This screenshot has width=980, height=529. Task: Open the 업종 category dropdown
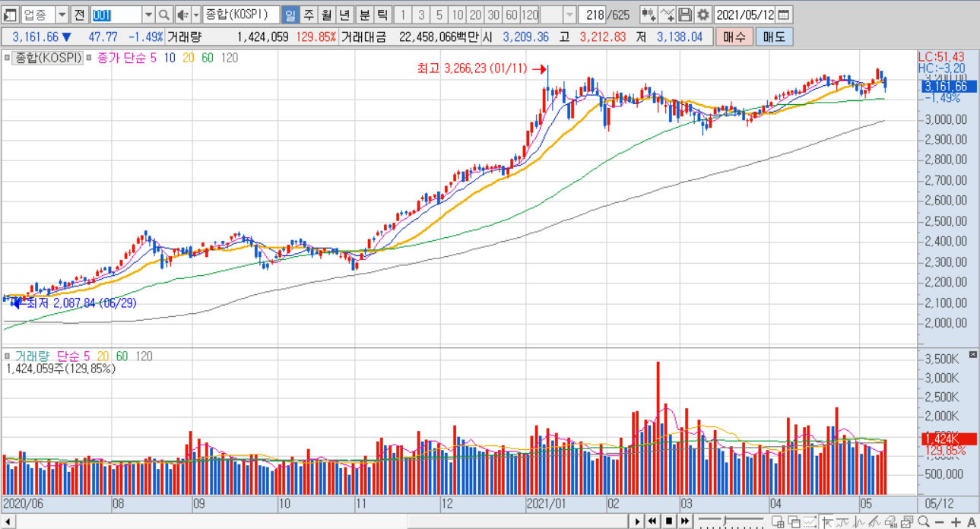pos(62,14)
